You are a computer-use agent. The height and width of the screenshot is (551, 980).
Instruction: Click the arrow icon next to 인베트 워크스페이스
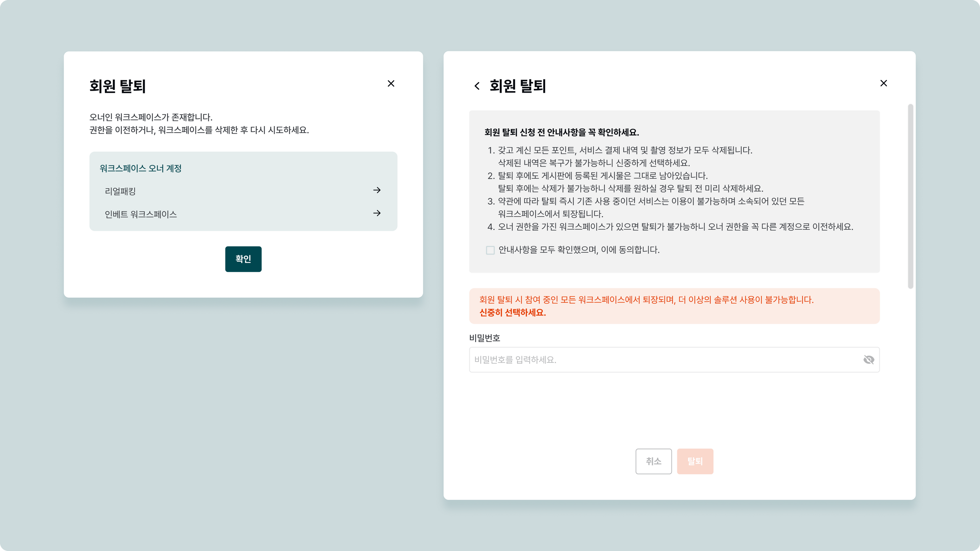pyautogui.click(x=377, y=213)
